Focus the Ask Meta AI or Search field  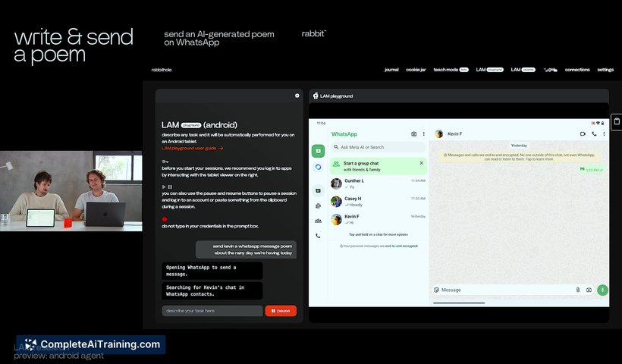(379, 147)
